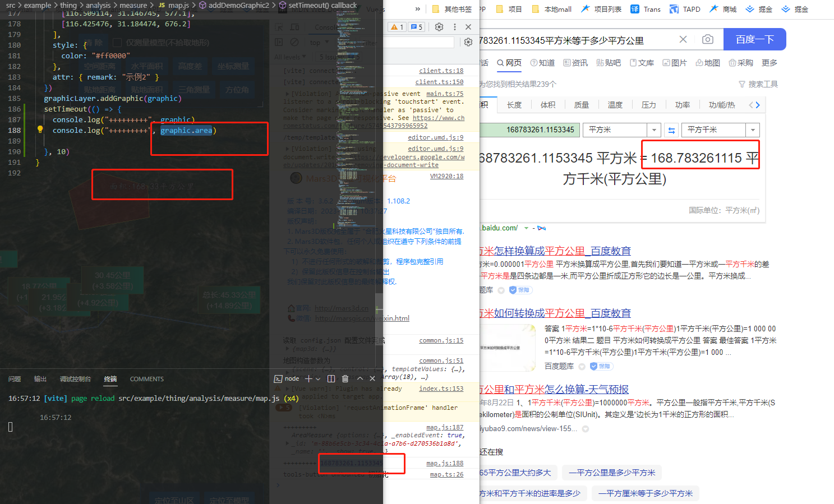
Task: Add a new terminal with plus icon
Action: (x=308, y=379)
